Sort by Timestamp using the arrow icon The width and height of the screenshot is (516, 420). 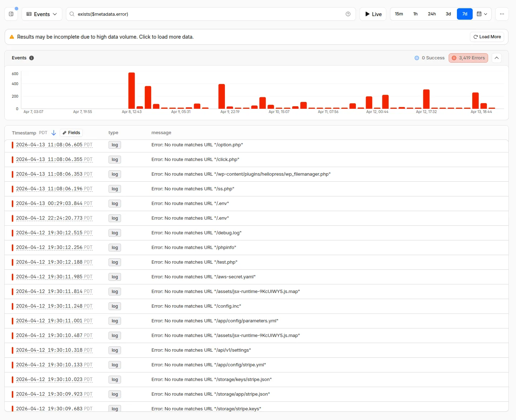pyautogui.click(x=54, y=133)
